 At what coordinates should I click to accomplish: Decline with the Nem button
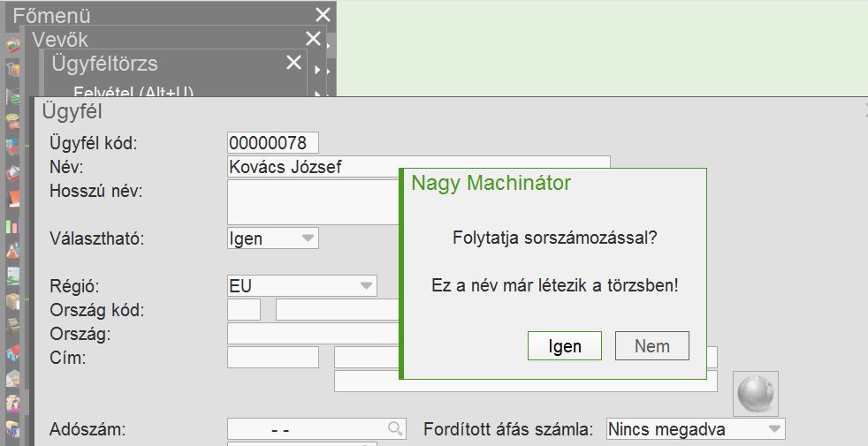[652, 346]
